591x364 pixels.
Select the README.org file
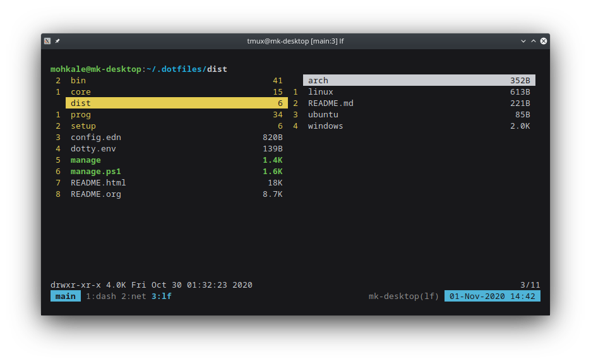(x=95, y=194)
